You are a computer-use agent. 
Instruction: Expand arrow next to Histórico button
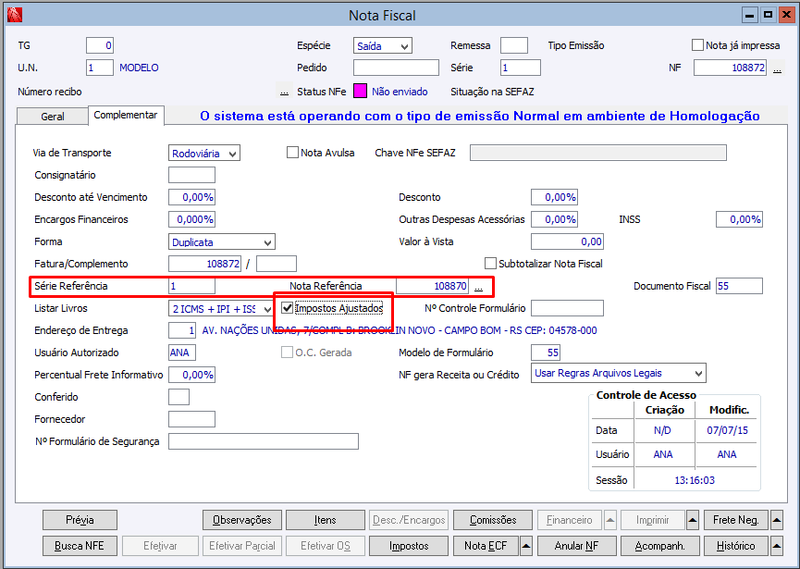(x=777, y=546)
